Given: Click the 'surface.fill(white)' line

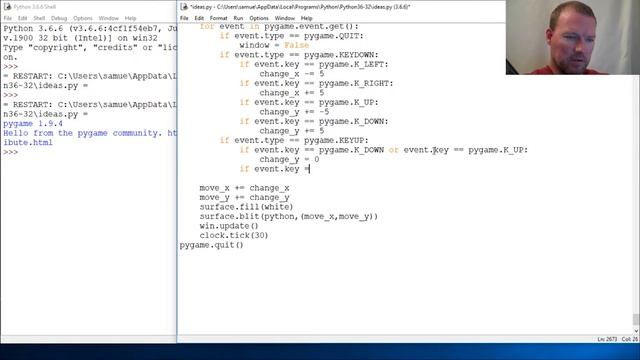Looking at the screenshot, I should pos(247,207).
